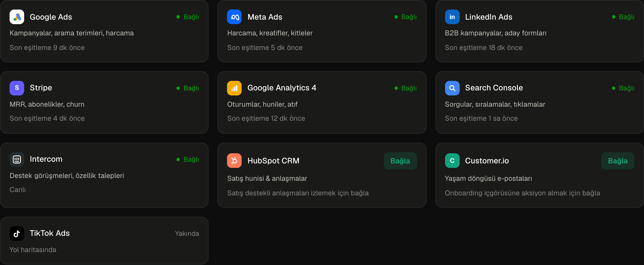This screenshot has width=644, height=265.
Task: Click the HubSpot CRM logo icon
Action: point(234,161)
